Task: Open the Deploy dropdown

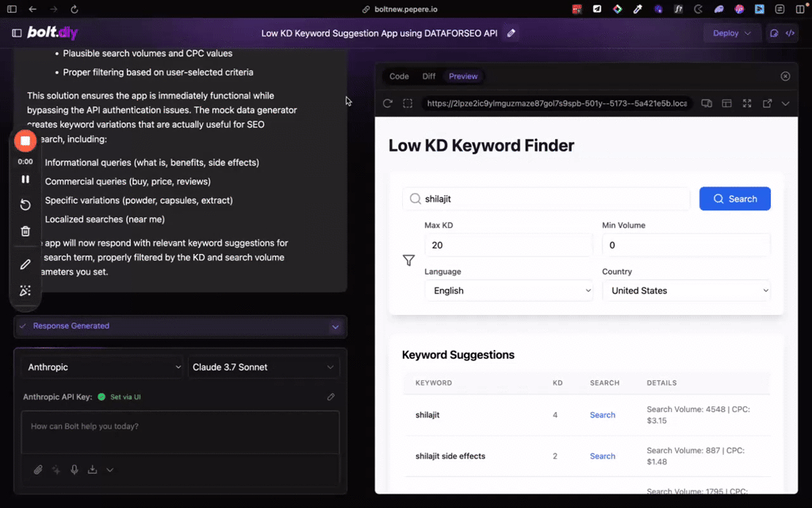Action: tap(731, 33)
